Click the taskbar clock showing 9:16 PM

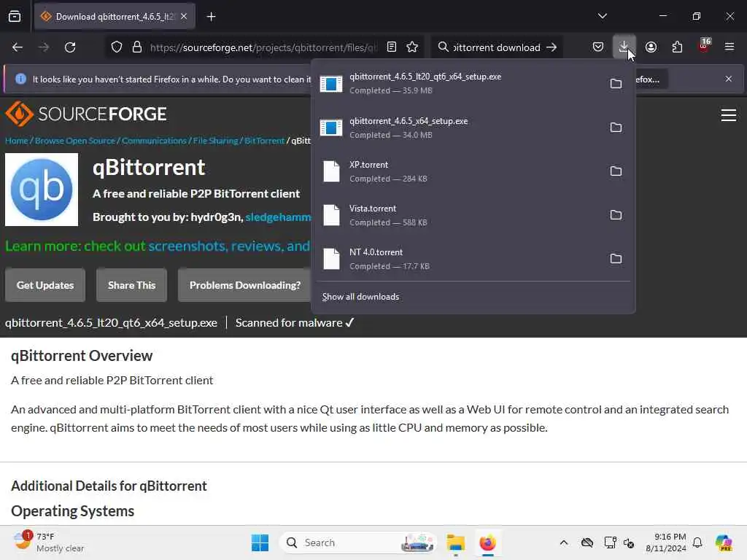(x=665, y=542)
